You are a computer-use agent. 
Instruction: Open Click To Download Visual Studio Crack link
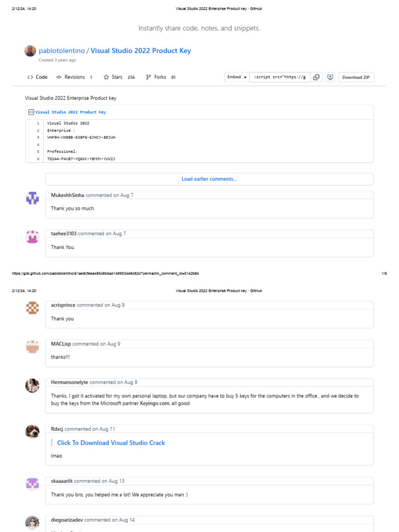point(111,443)
